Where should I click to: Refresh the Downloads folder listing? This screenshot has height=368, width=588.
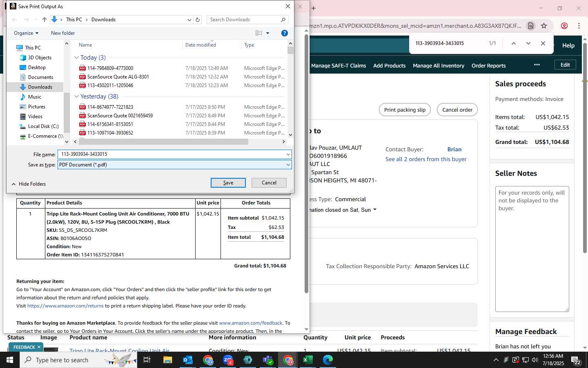(198, 20)
